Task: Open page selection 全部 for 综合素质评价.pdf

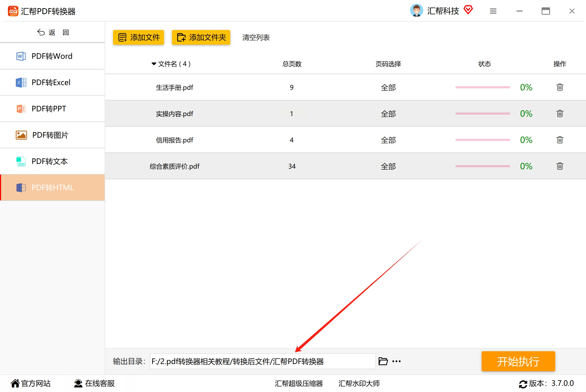Action: 388,166
